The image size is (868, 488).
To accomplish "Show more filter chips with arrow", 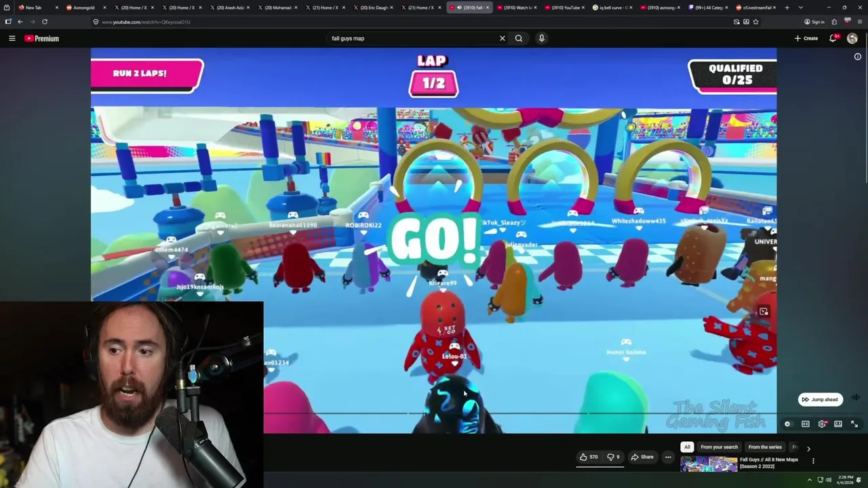I will coord(808,449).
